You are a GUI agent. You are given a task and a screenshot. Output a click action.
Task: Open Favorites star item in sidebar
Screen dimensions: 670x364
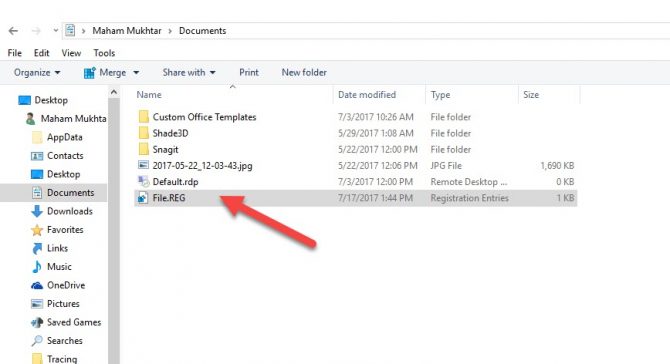[x=57, y=230]
